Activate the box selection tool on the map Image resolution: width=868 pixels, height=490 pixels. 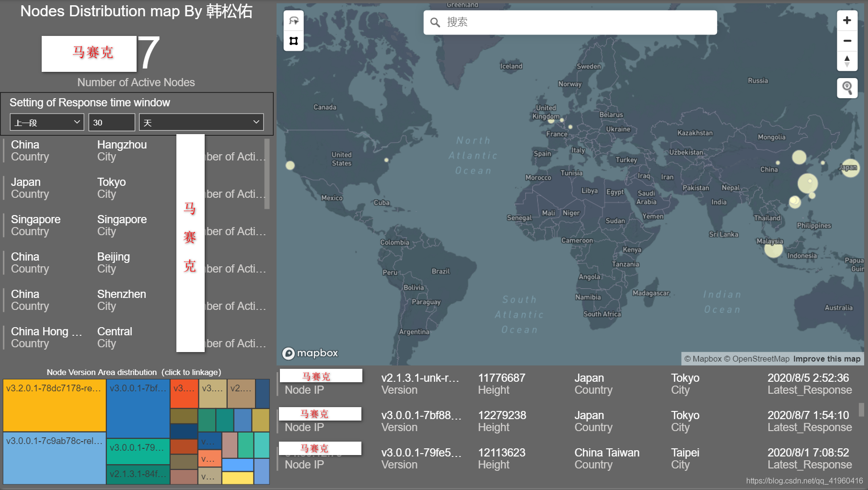pos(293,41)
